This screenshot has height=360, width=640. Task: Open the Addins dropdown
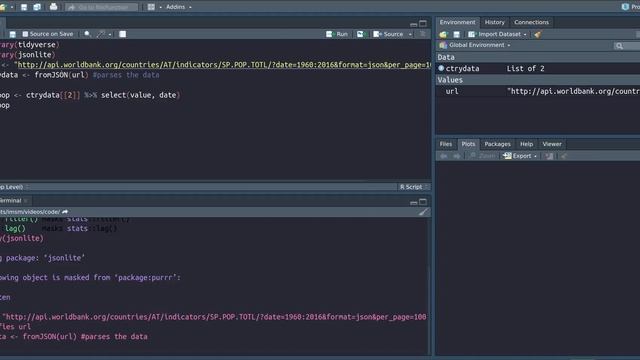[x=178, y=7]
